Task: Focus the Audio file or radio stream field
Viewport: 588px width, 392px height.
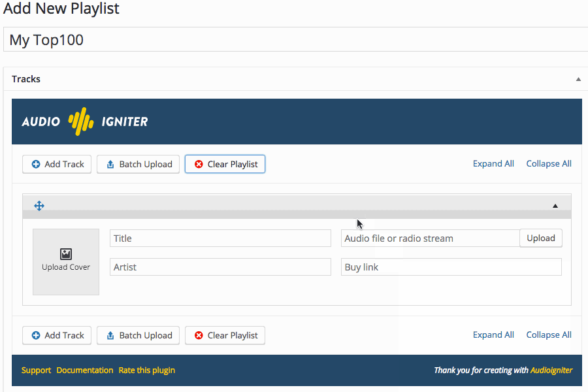Action: point(430,238)
